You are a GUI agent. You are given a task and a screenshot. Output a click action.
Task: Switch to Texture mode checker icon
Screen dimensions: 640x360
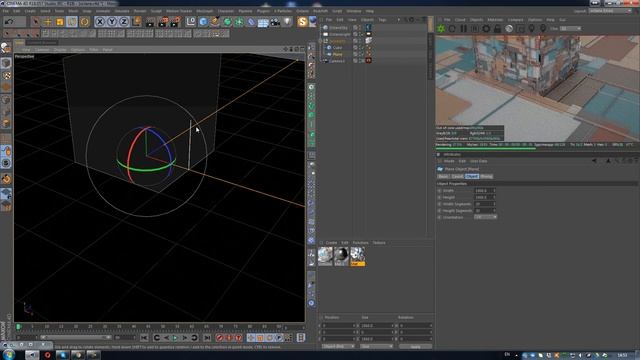coord(6,76)
